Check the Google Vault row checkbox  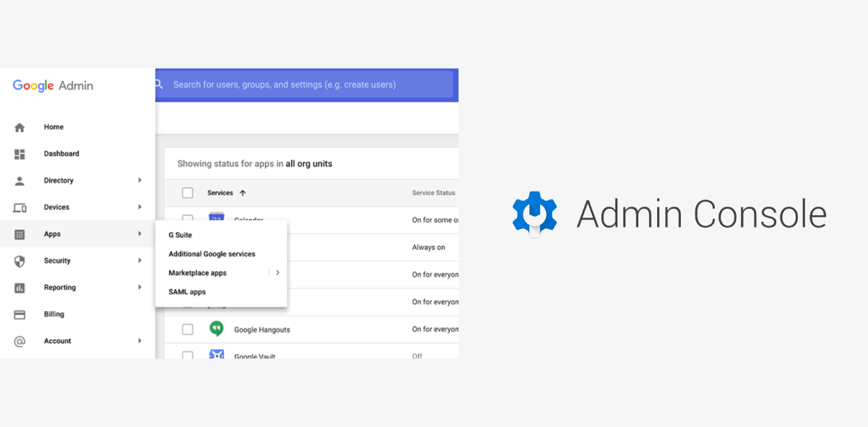(188, 355)
